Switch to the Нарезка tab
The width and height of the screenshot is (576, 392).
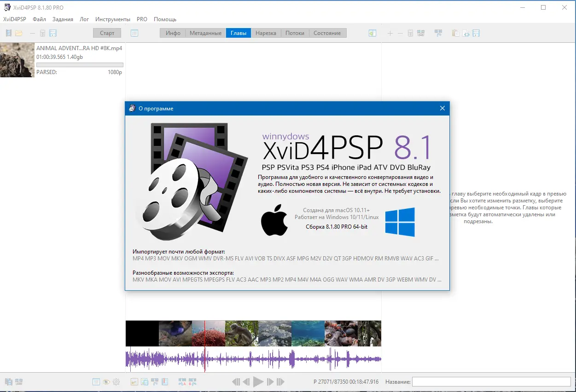266,33
